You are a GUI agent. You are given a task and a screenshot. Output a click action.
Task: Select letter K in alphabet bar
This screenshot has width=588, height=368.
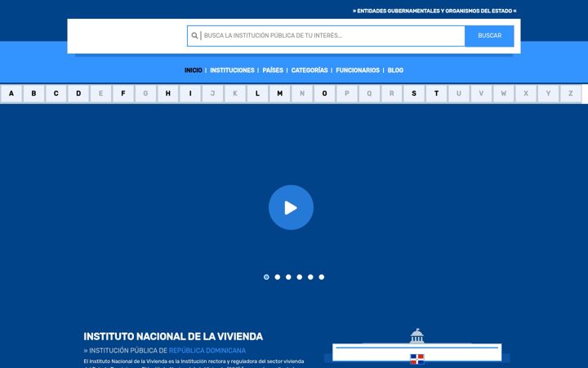[x=234, y=93]
